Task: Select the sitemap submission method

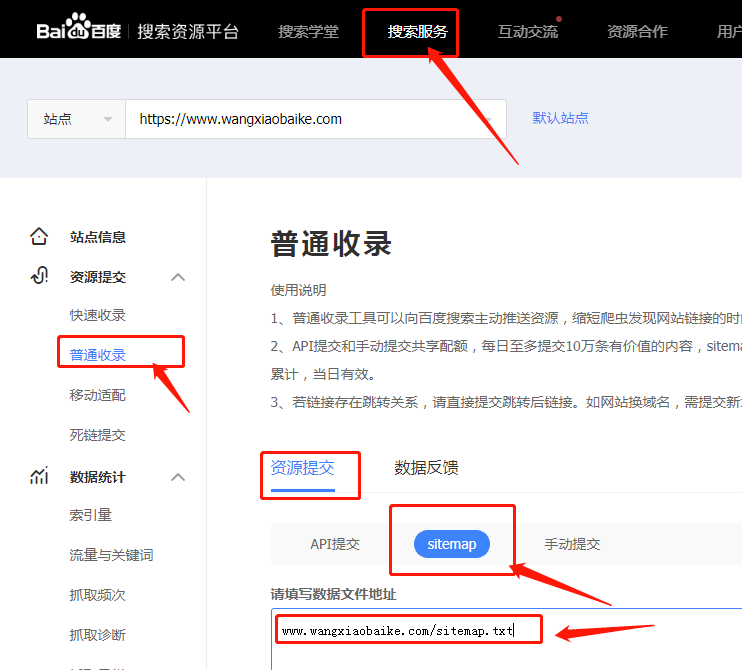Action: click(452, 544)
